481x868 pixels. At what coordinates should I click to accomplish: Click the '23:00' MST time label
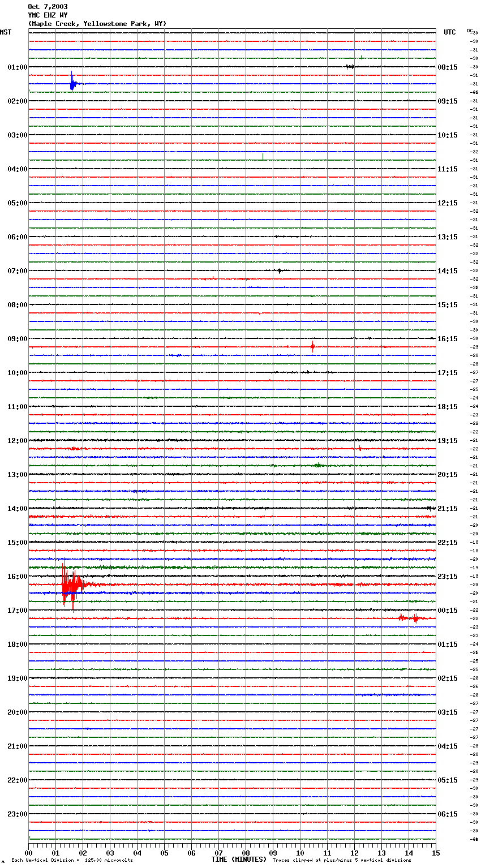pyautogui.click(x=18, y=814)
